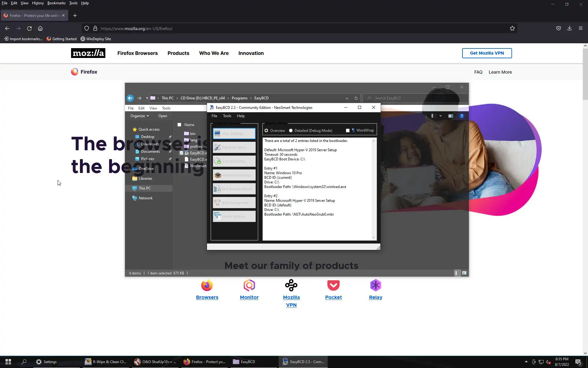Open the EasyBCD Tools menu
The image size is (588, 368).
(227, 116)
